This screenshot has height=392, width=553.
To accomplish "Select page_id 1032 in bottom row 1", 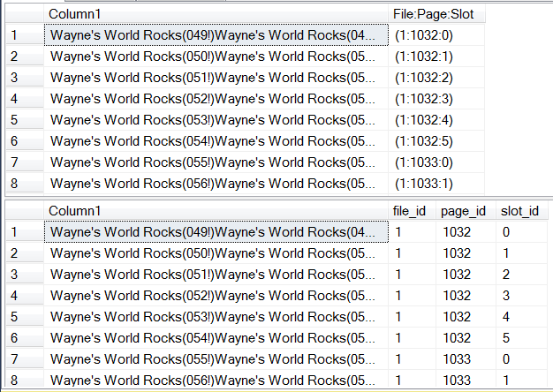I will (x=466, y=232).
